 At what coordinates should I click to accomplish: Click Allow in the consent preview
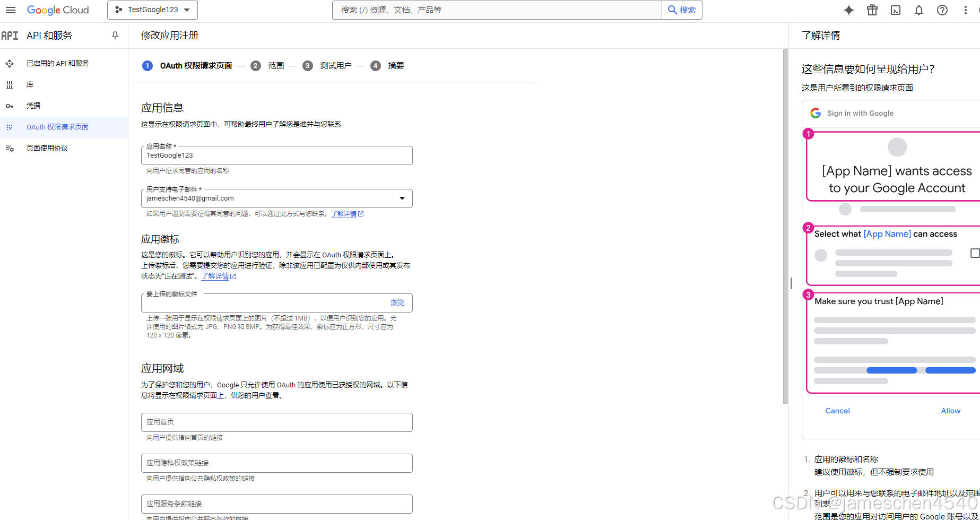tap(950, 411)
